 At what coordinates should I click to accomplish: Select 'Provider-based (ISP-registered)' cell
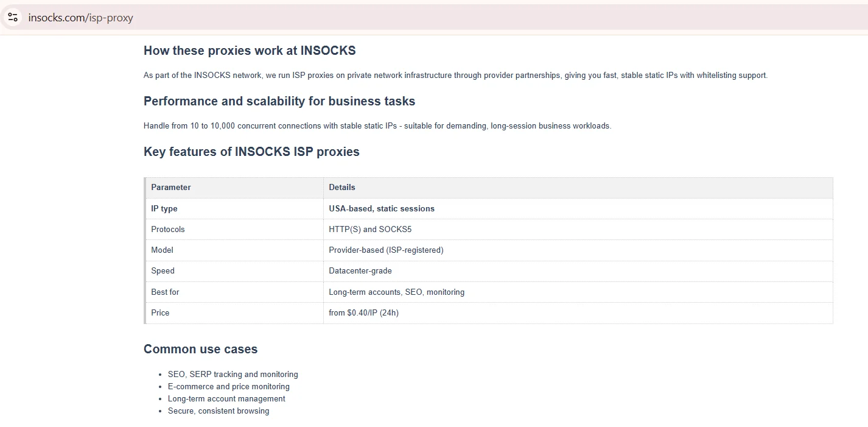coord(578,250)
